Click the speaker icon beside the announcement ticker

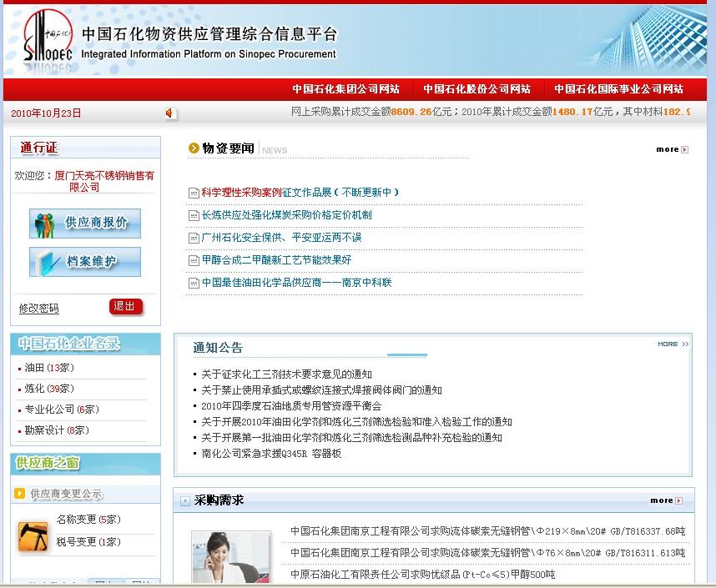tap(169, 113)
